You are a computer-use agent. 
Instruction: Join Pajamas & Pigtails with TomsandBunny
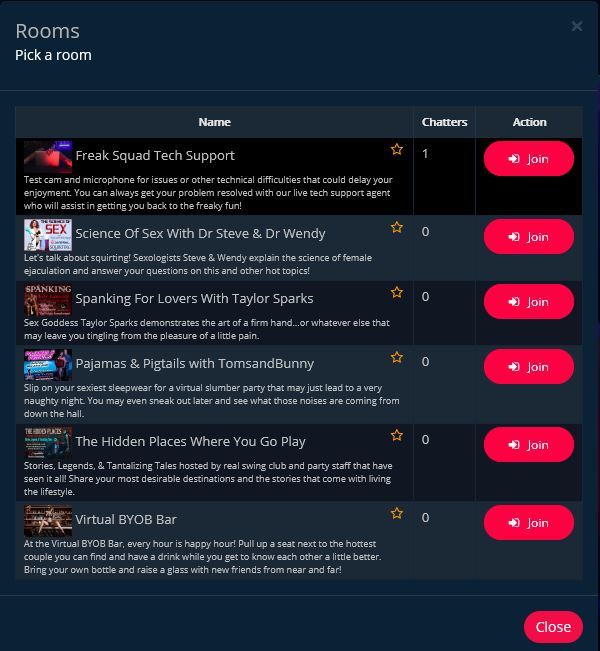tap(529, 367)
